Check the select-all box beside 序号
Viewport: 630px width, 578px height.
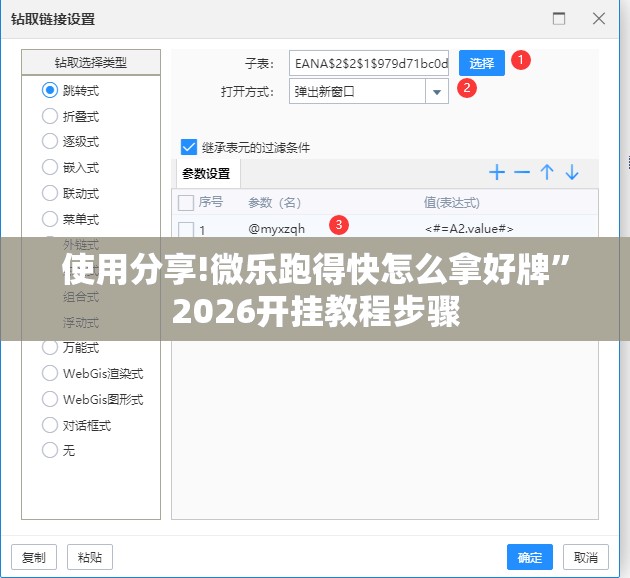coord(186,203)
